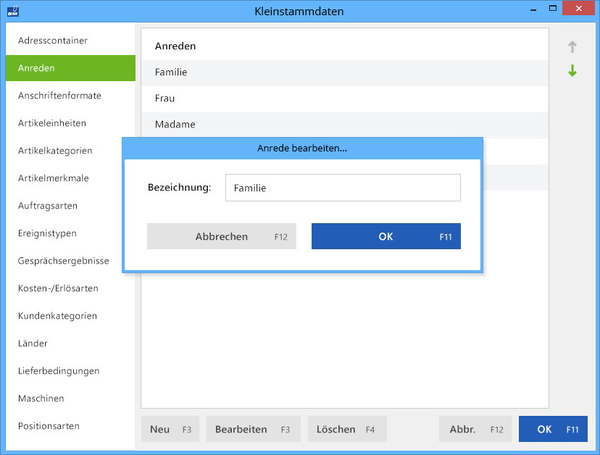Click the Abbr. F12 button at bottom

[x=475, y=429]
